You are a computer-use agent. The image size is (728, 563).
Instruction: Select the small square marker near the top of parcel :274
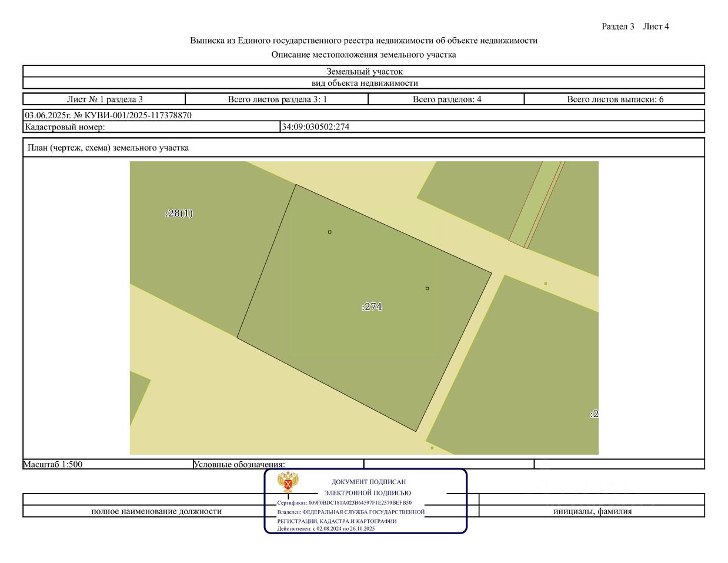(x=330, y=232)
